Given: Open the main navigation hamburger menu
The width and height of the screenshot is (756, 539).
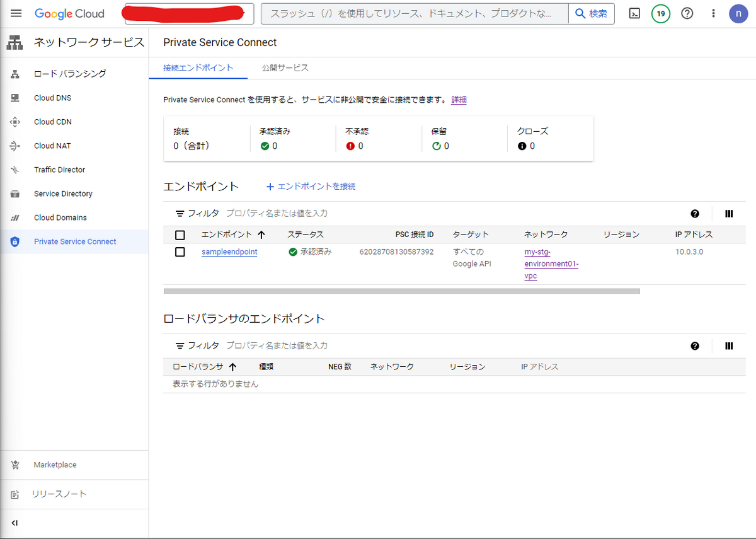Looking at the screenshot, I should point(16,13).
